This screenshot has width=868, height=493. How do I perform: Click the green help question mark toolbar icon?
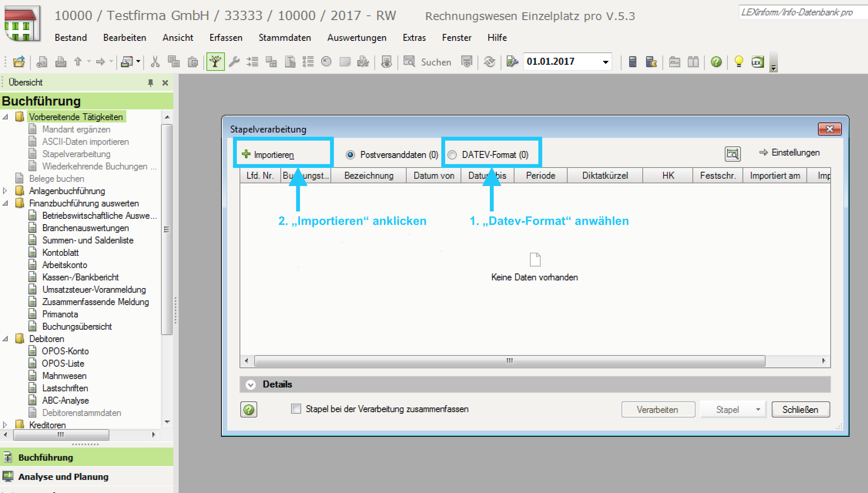coord(716,62)
